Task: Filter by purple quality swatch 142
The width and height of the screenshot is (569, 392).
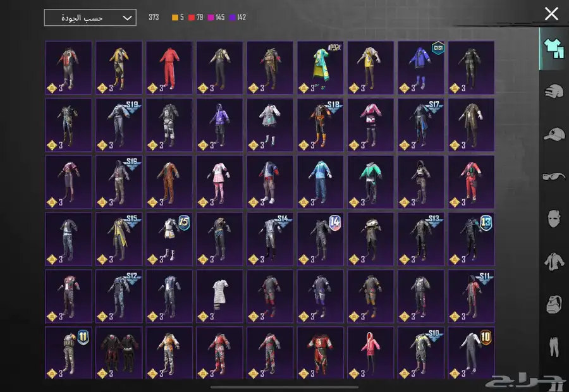Action: point(238,18)
